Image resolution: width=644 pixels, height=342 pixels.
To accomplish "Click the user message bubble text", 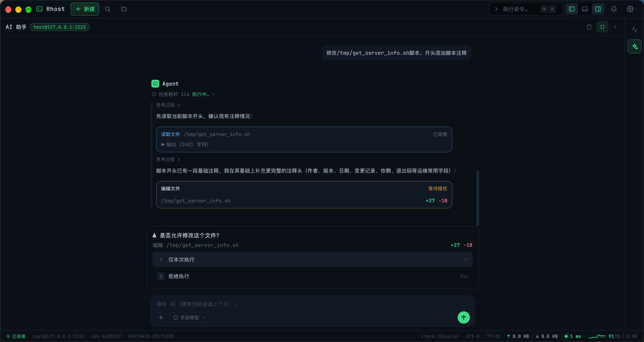I will (396, 53).
